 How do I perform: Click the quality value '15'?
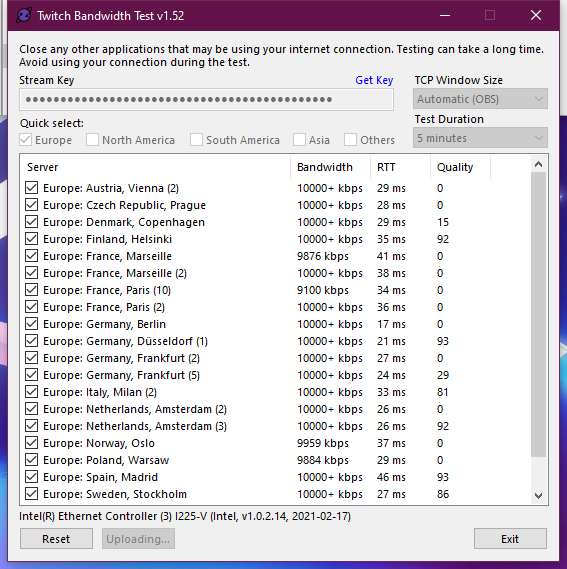coord(443,222)
